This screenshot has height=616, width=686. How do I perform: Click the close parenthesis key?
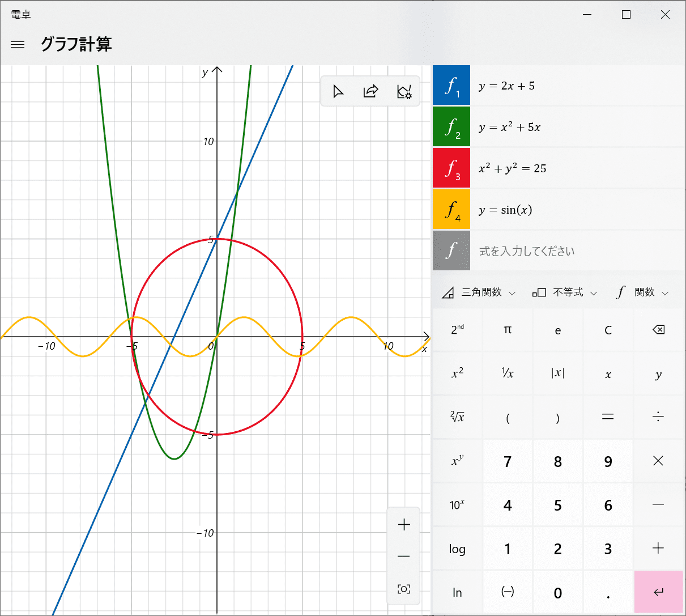558,417
